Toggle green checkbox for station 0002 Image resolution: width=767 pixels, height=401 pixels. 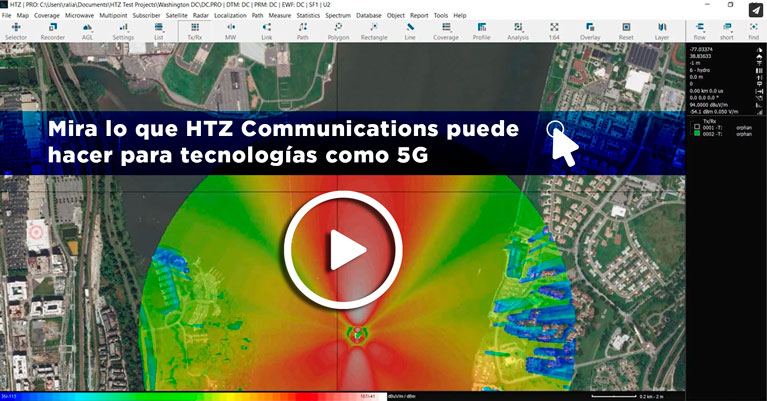click(x=696, y=134)
